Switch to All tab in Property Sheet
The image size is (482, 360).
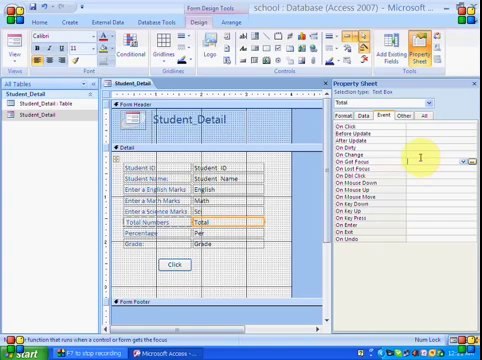424,116
